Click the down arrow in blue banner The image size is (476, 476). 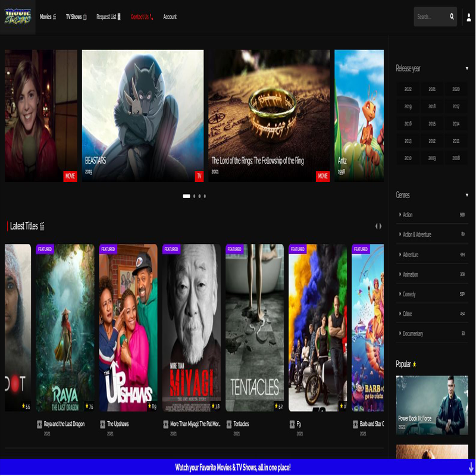(x=471, y=468)
